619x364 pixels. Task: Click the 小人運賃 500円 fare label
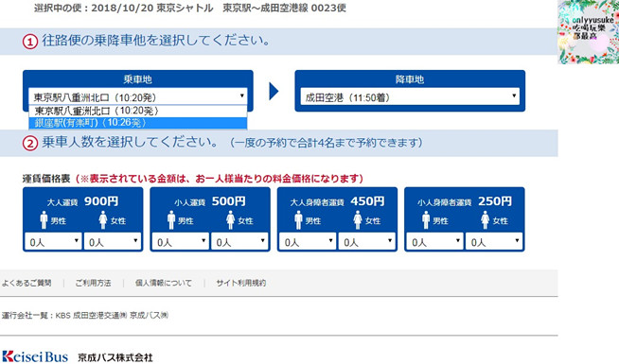pyautogui.click(x=210, y=201)
